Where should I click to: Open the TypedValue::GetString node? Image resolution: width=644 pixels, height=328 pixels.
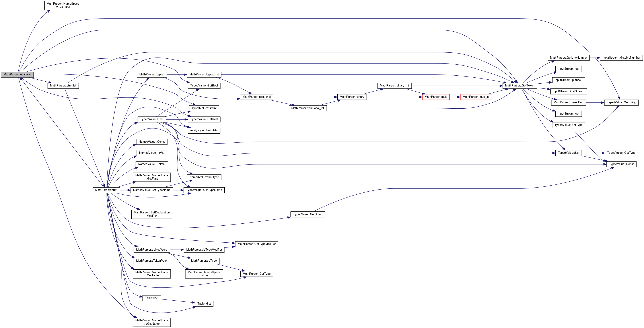[x=621, y=102]
